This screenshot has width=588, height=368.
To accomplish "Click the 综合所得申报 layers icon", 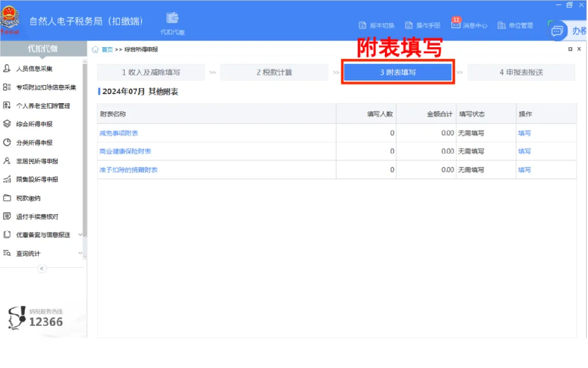I will click(x=7, y=124).
